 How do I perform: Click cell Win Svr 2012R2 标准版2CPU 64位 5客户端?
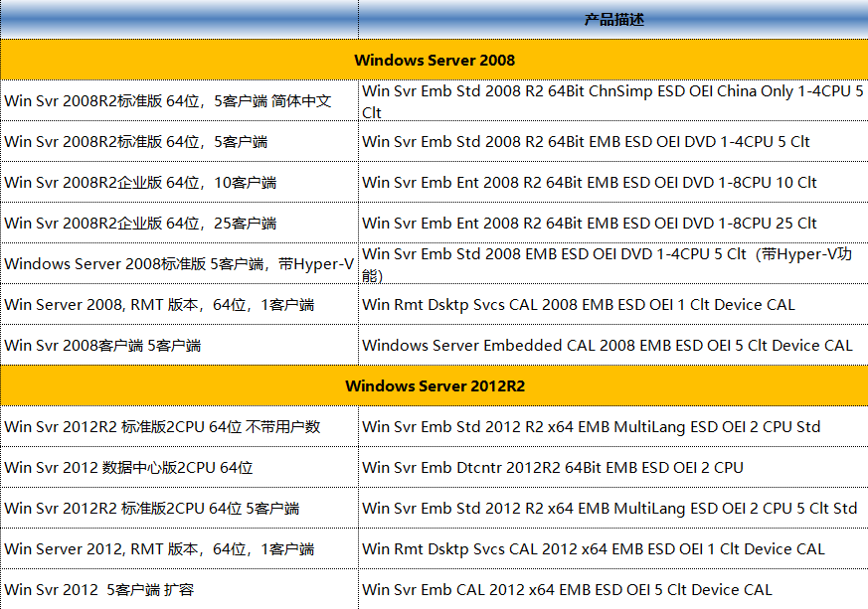(179, 508)
